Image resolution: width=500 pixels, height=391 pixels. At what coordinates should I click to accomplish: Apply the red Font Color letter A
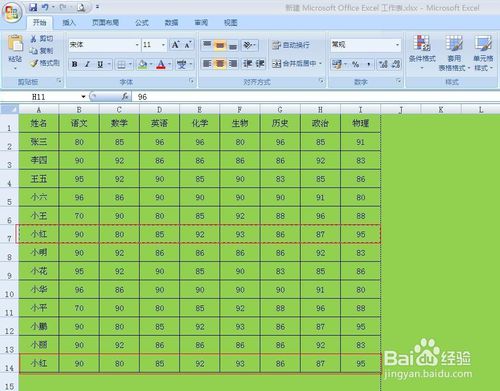point(161,64)
